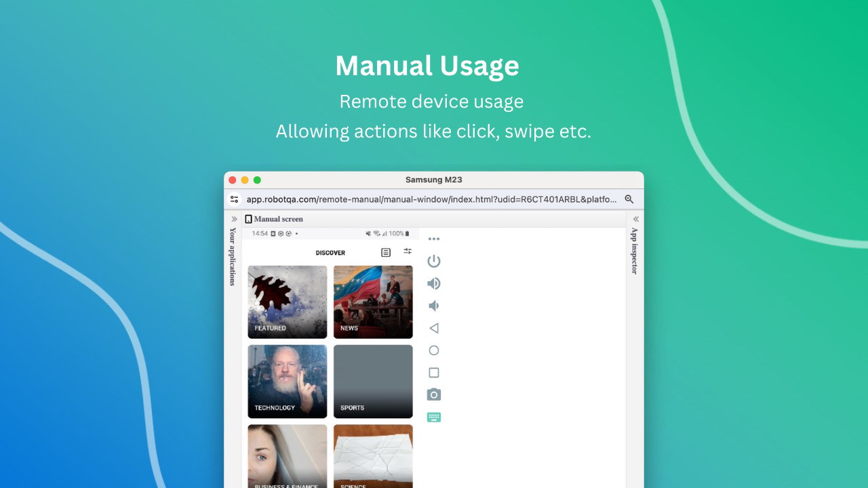
Task: Click the list view icon beside Discover
Action: (x=386, y=253)
